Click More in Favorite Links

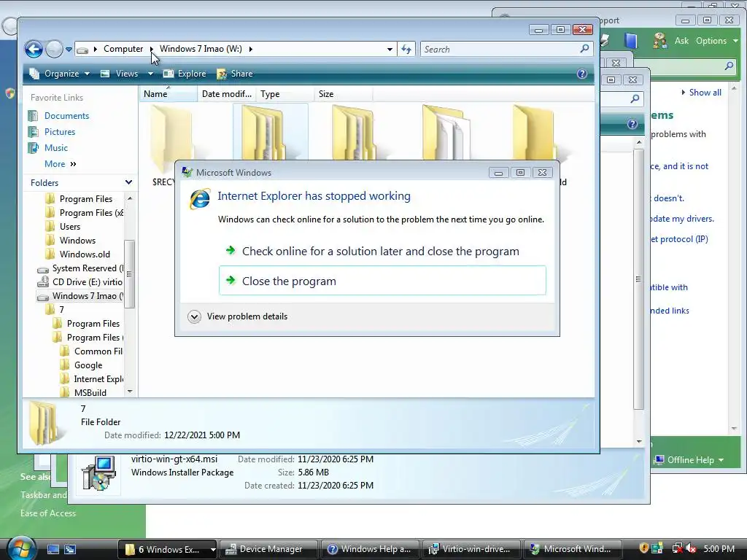[60, 164]
